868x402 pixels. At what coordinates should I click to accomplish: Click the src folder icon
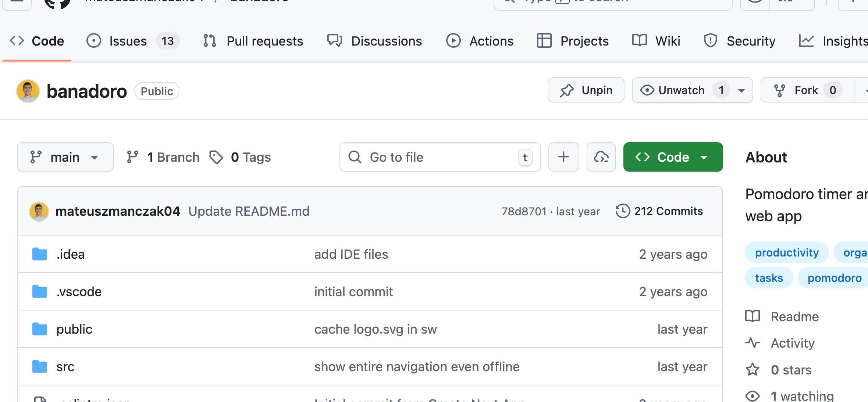(40, 367)
